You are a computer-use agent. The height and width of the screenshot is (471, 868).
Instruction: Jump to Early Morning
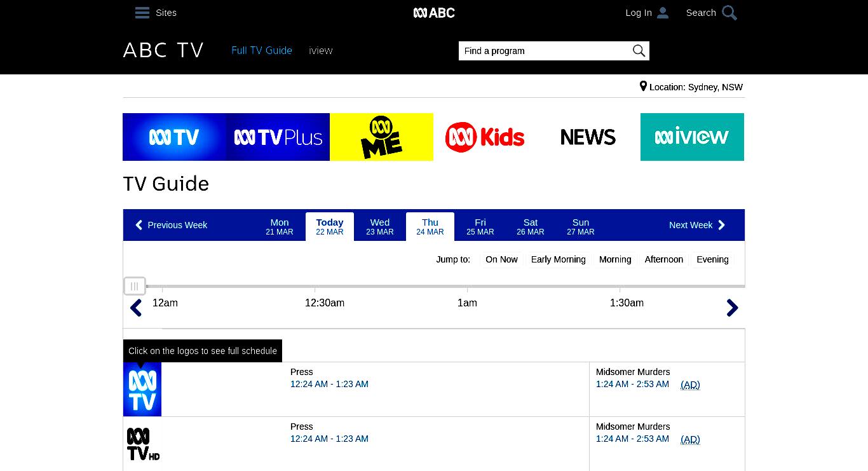pyautogui.click(x=559, y=259)
